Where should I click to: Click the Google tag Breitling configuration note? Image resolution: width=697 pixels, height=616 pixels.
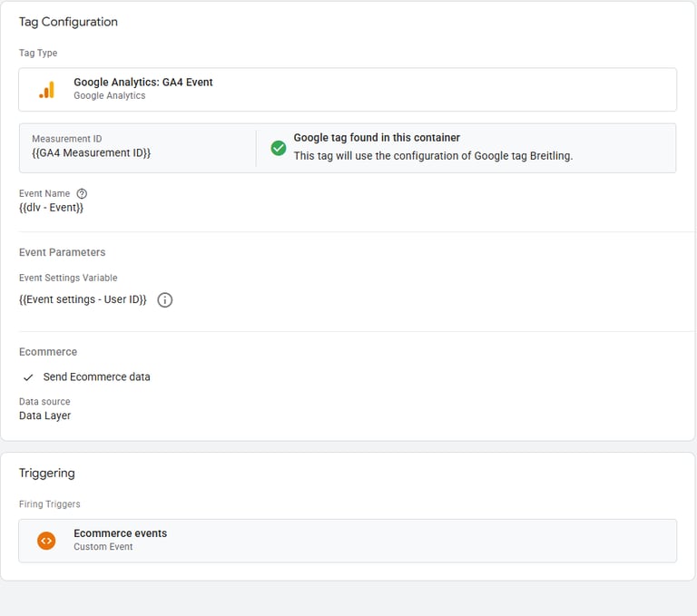coord(433,156)
